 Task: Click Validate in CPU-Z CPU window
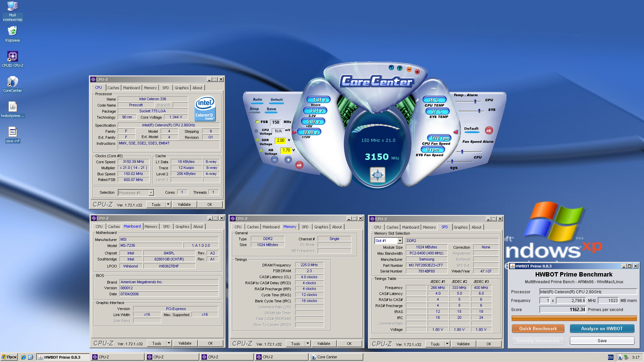point(184,204)
